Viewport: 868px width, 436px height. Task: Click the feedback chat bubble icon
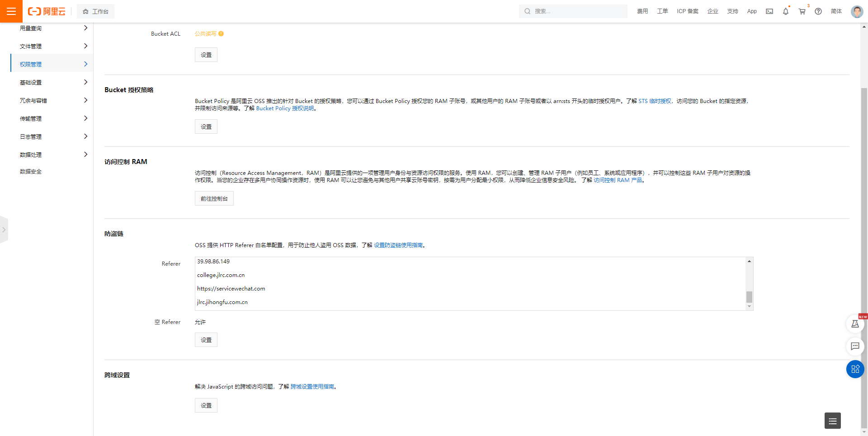click(x=855, y=347)
